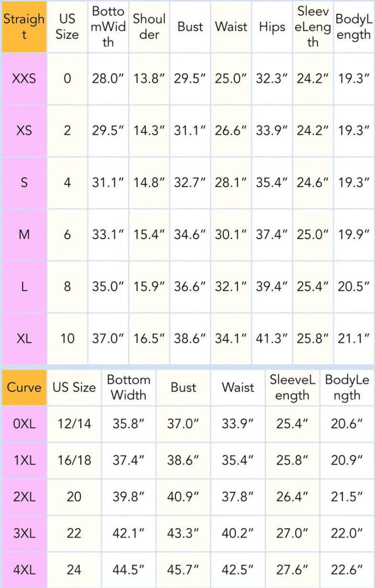The width and height of the screenshot is (375, 588).
Task: Select the 36.6" bust value for L
Action: click(190, 286)
